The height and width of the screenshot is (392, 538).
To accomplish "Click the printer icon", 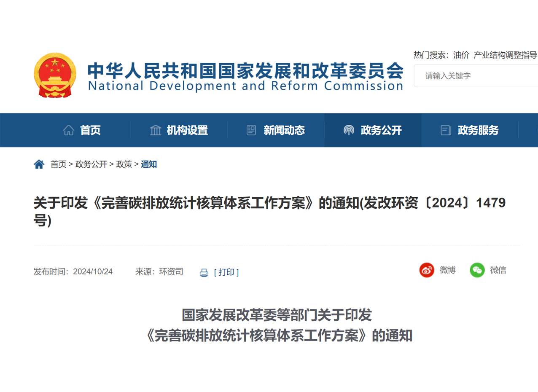I will 204,273.
